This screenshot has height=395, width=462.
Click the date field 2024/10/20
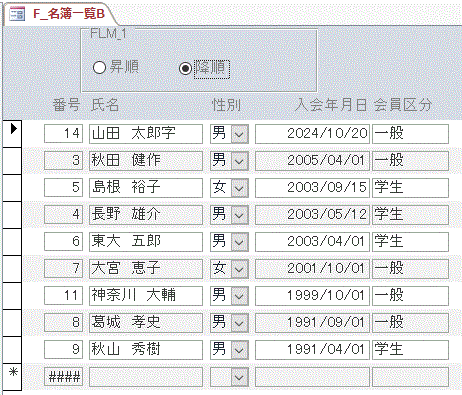[x=312, y=134]
